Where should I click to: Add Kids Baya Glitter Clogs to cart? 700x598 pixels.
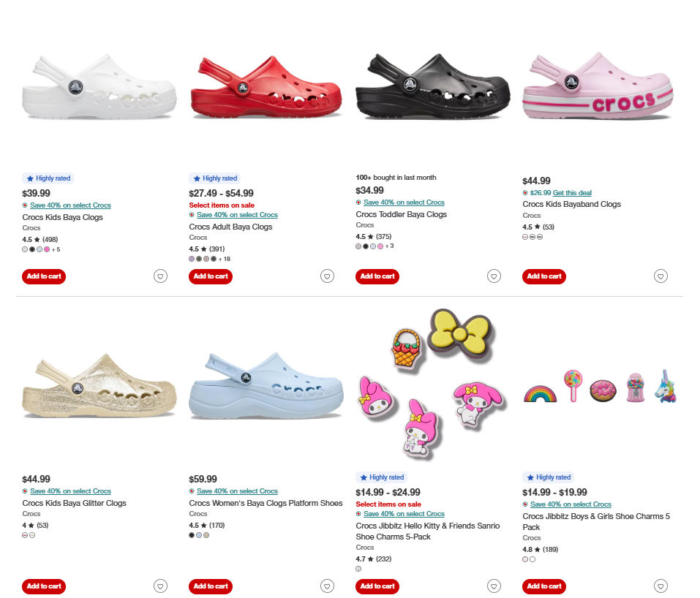click(x=44, y=586)
